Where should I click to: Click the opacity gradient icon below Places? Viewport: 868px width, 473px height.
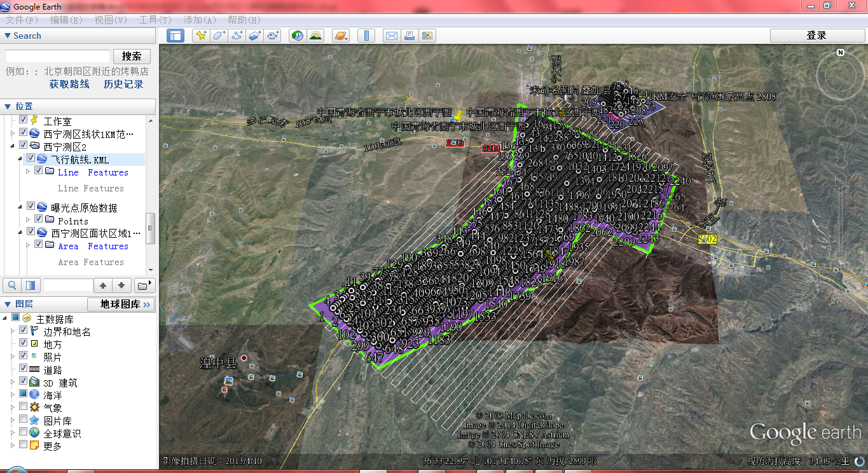pyautogui.click(x=31, y=285)
